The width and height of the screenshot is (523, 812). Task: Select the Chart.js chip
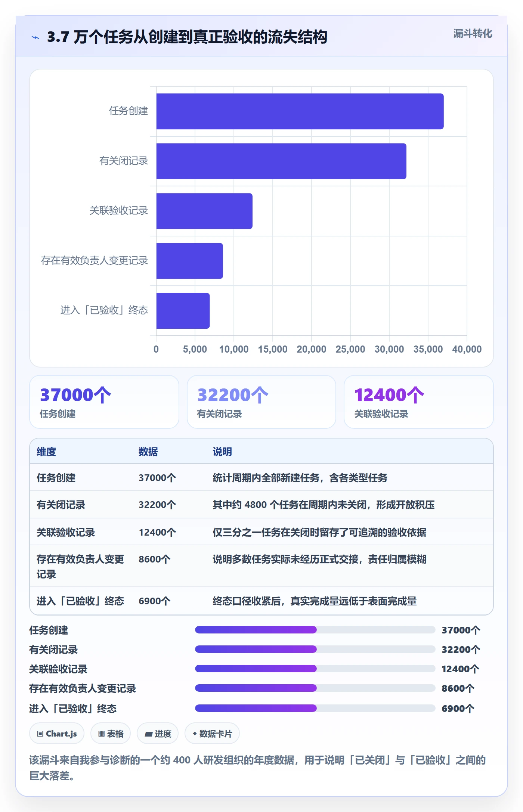[57, 734]
